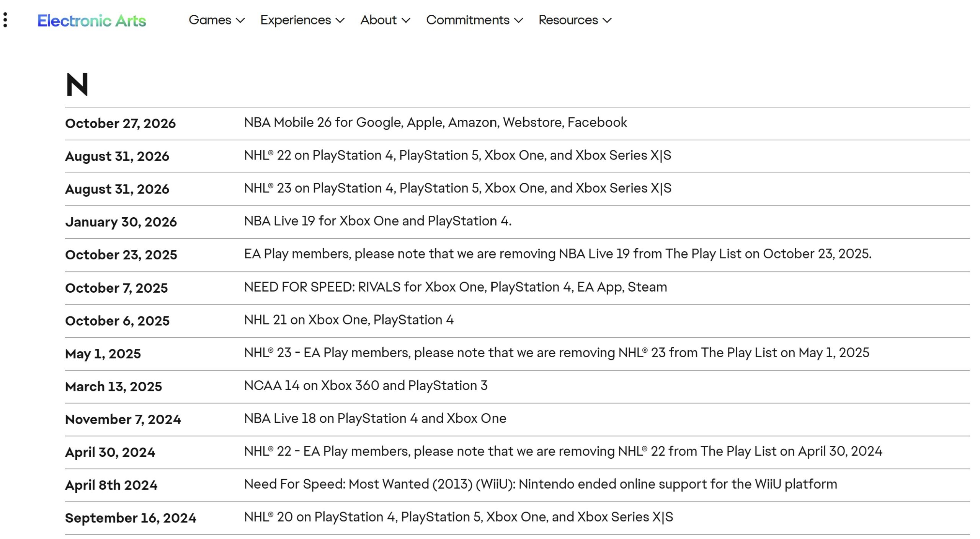
Task: Expand the Commitments dropdown chevron
Action: point(518,21)
